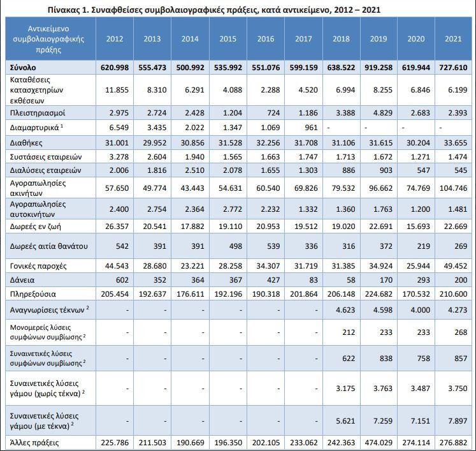Click value 7.897 in divorces with children row
The width and height of the screenshot is (476, 451).
(x=458, y=421)
